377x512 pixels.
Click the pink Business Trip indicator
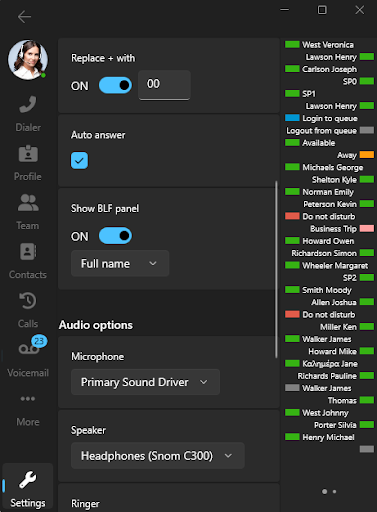coord(367,228)
